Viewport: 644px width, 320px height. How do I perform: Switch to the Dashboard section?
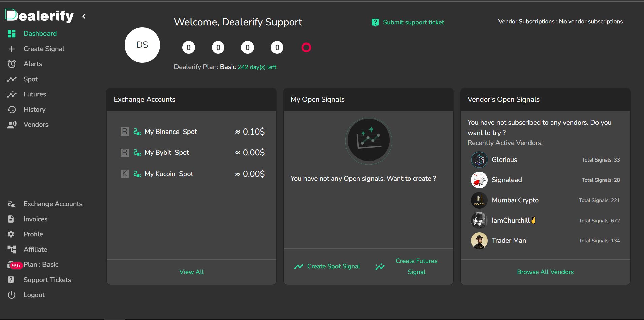click(x=40, y=33)
